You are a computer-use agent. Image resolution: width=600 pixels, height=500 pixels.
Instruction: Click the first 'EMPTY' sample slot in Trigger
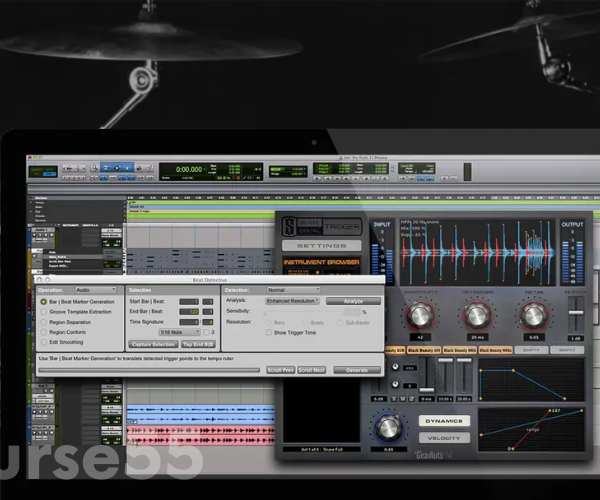tap(531, 350)
